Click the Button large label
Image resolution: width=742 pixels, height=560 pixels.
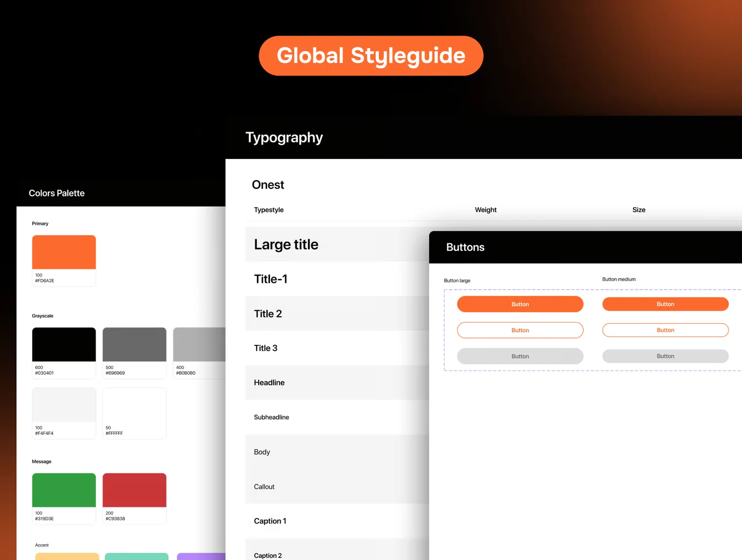click(457, 280)
